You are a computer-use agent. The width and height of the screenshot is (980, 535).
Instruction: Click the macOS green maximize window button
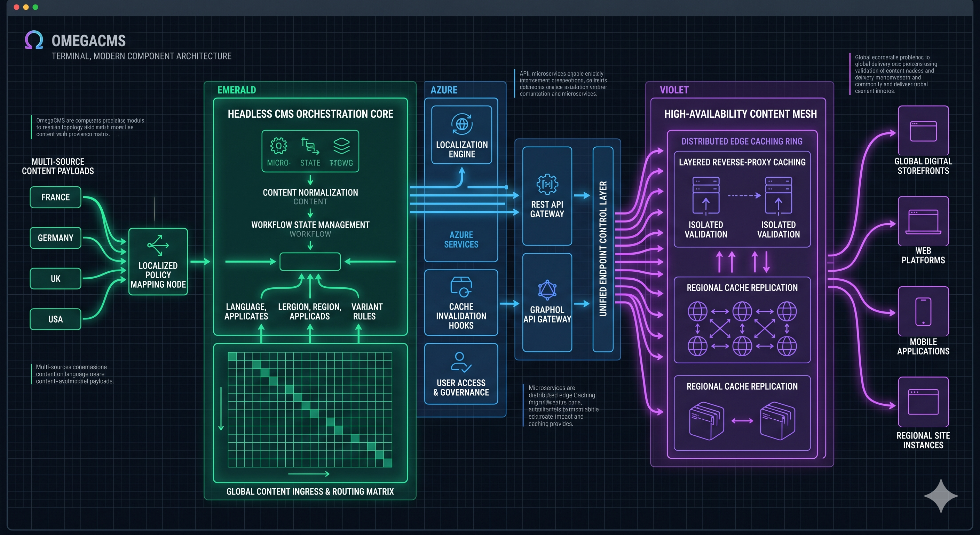click(35, 7)
